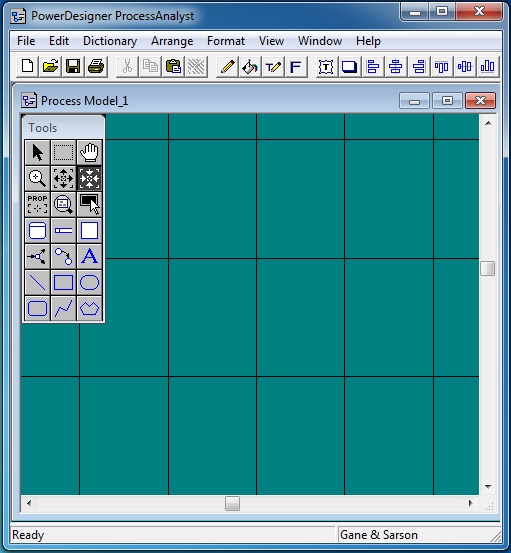Open the Dictionary menu
Screen dimensions: 511x553
[x=110, y=41]
